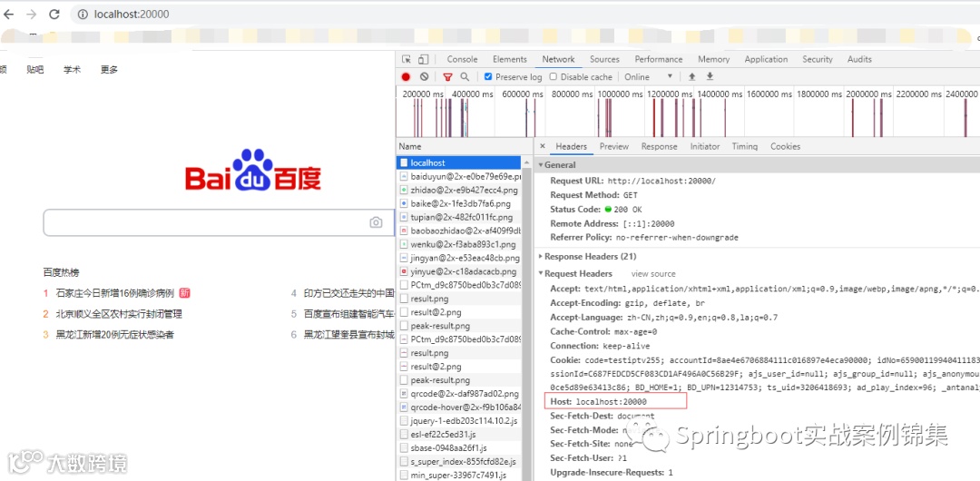Select the localhost request row
This screenshot has height=481, width=980.
pyautogui.click(x=459, y=162)
